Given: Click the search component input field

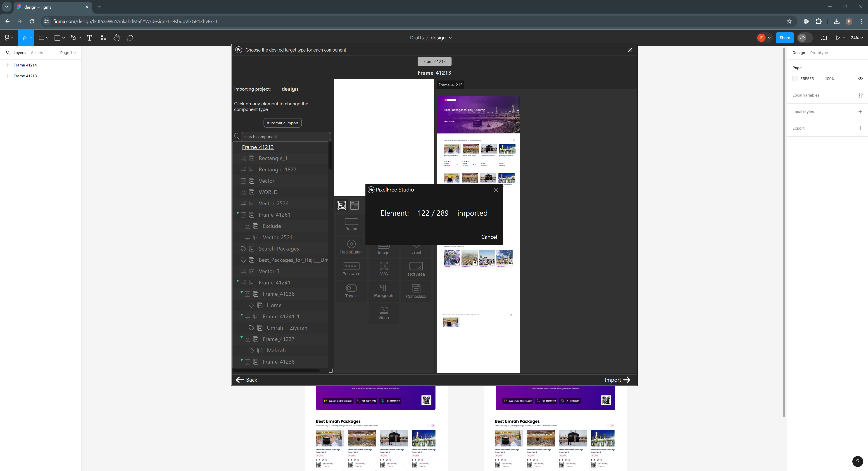Looking at the screenshot, I should tap(286, 136).
